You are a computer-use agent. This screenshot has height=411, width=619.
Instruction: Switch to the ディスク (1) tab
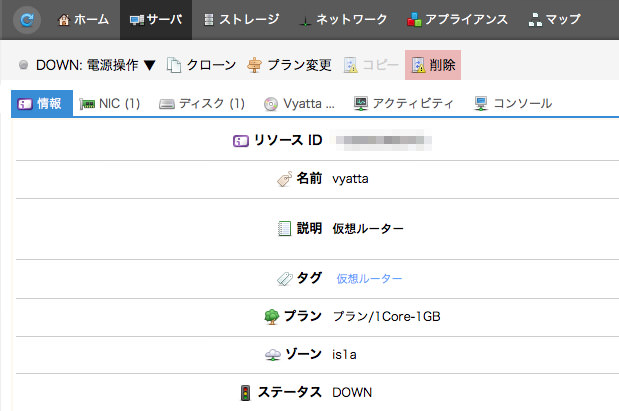click(201, 103)
